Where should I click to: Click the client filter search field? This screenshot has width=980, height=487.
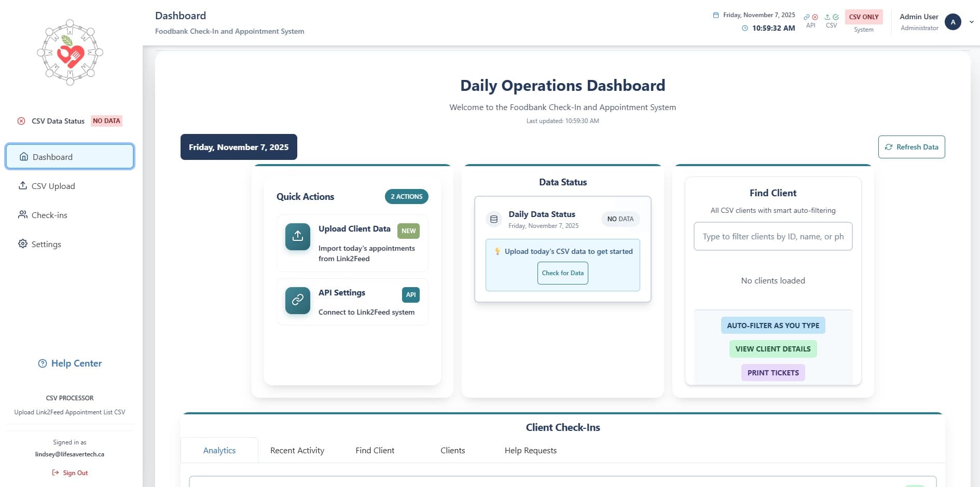pyautogui.click(x=772, y=236)
